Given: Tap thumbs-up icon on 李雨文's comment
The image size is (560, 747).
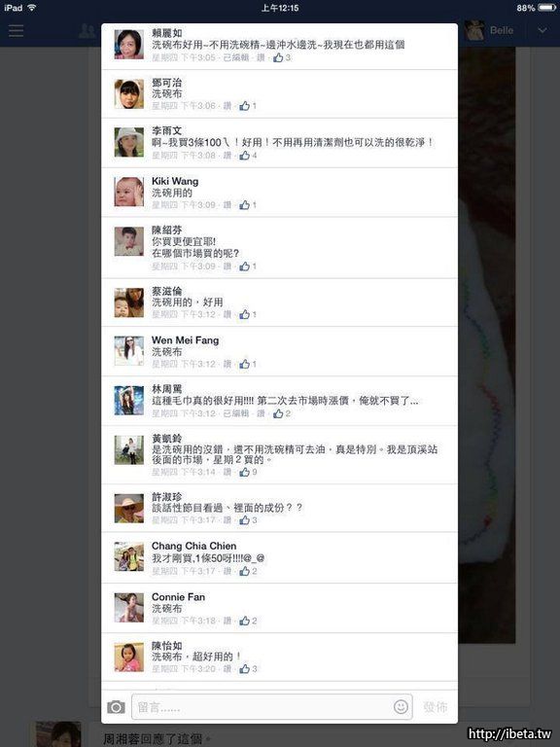Looking at the screenshot, I should pos(244,156).
